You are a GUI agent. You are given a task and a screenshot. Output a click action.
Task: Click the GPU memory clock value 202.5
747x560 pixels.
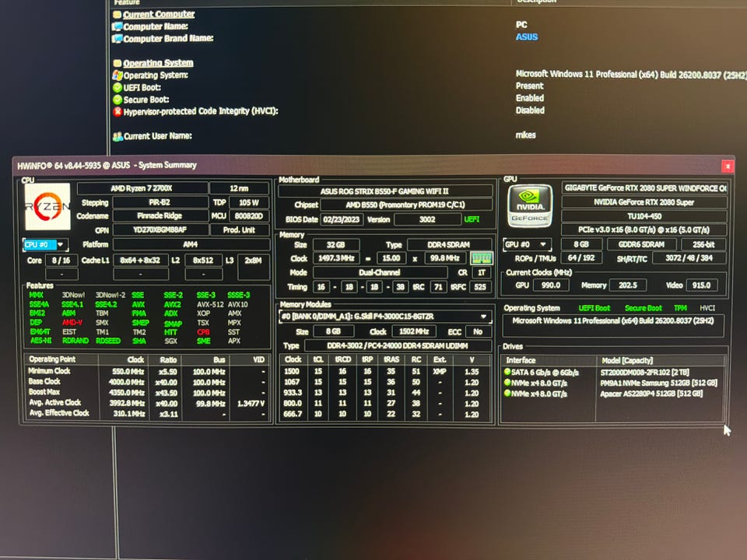coord(628,285)
